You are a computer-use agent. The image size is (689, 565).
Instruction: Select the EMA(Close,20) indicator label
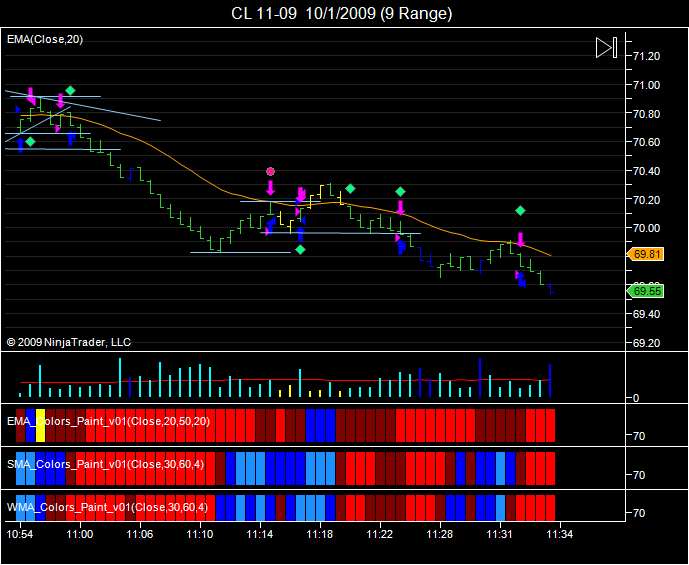pyautogui.click(x=45, y=40)
